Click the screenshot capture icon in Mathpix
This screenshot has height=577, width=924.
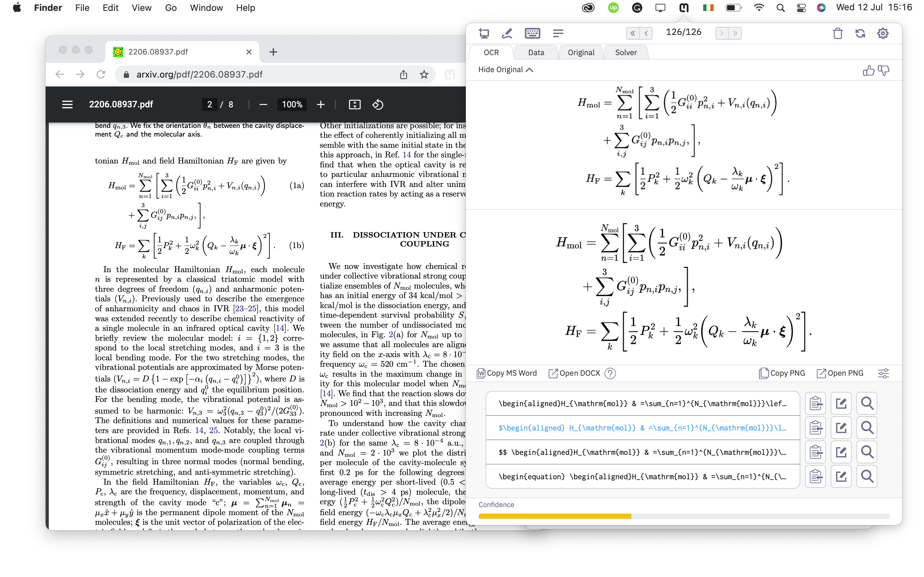[x=484, y=33]
